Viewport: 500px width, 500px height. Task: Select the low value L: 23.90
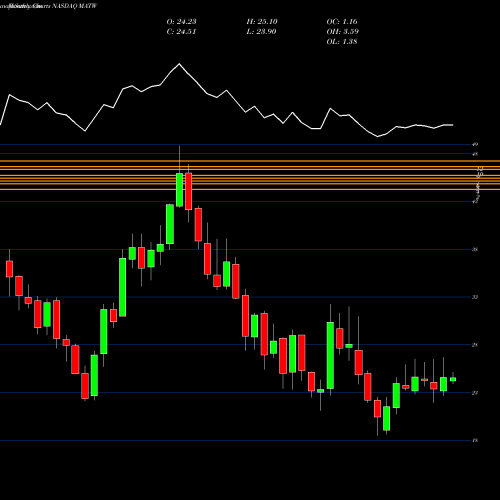[x=261, y=32]
